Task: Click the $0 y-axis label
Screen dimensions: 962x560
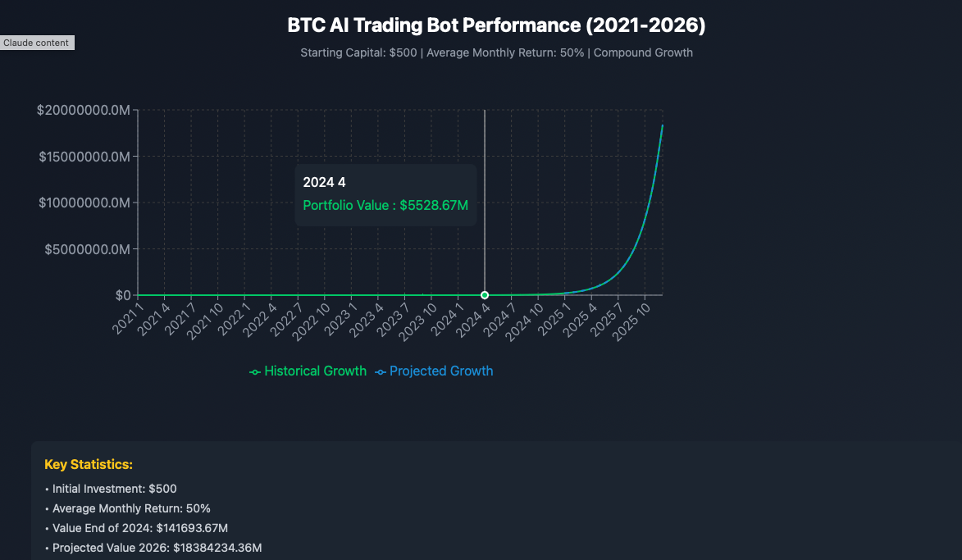Action: [122, 295]
